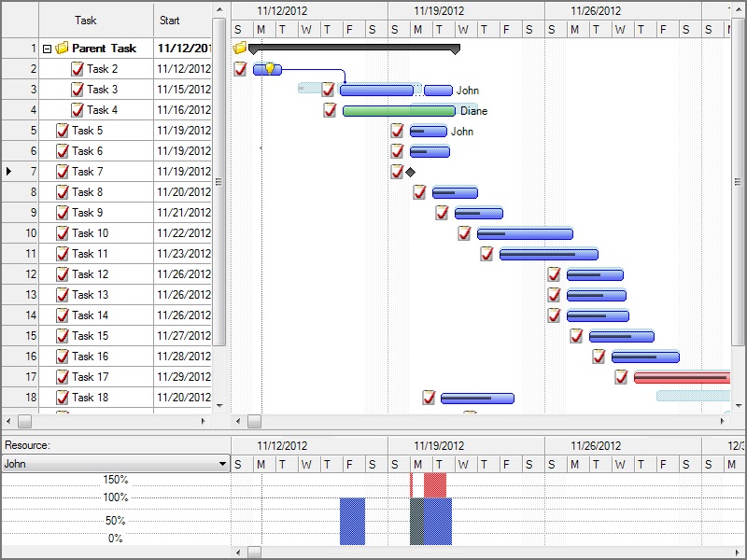This screenshot has width=747, height=560.
Task: Click the Task 15 start date 11/27/2012
Action: point(183,336)
